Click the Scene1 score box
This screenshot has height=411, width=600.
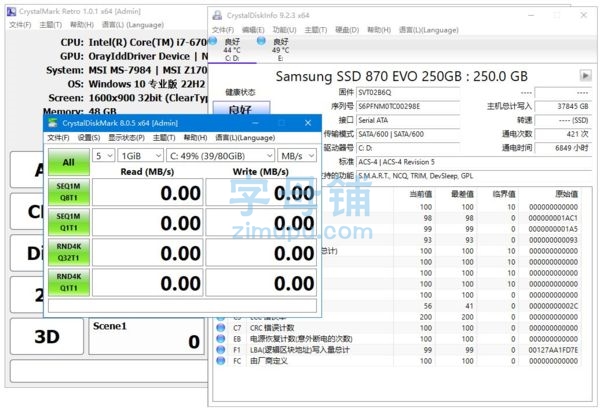pos(147,337)
